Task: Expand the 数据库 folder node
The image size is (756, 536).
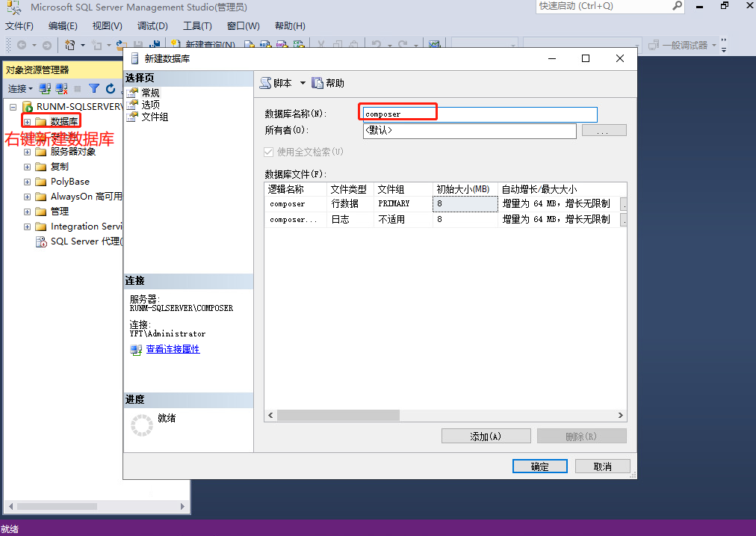Action: tap(28, 122)
